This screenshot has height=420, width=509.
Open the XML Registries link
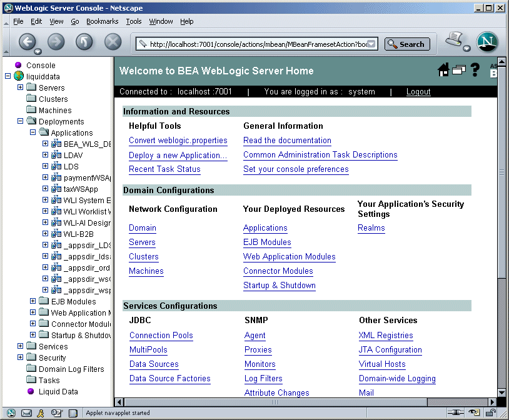pyautogui.click(x=386, y=336)
